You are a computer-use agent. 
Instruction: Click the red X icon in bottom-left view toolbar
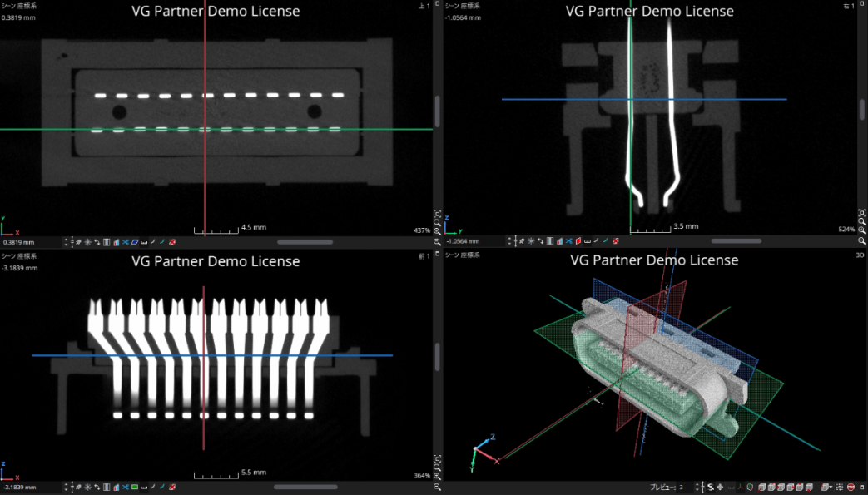[172, 486]
